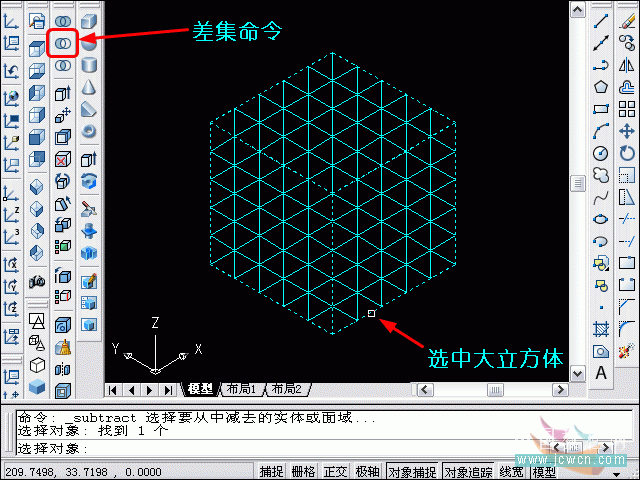The height and width of the screenshot is (480, 640).
Task: Choose the Circle draw tool
Action: coord(601,153)
